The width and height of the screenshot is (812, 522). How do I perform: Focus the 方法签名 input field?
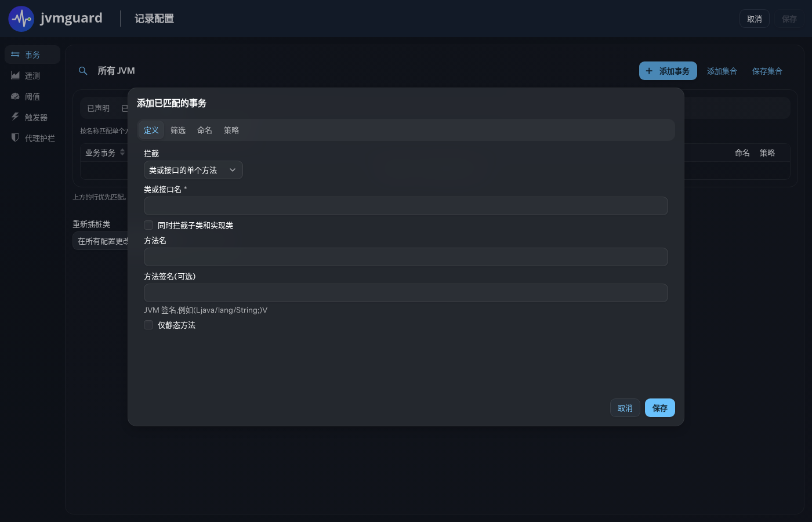[x=406, y=293]
